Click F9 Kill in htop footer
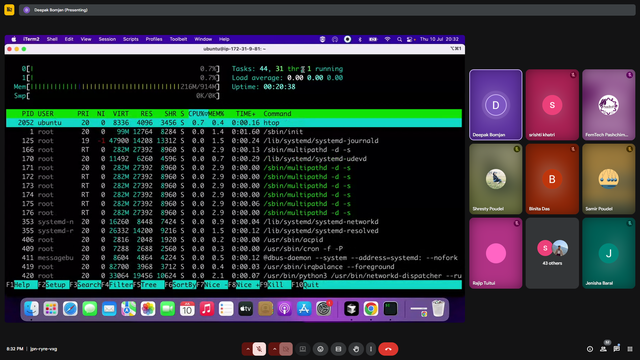This screenshot has height=360, width=640. click(x=276, y=284)
